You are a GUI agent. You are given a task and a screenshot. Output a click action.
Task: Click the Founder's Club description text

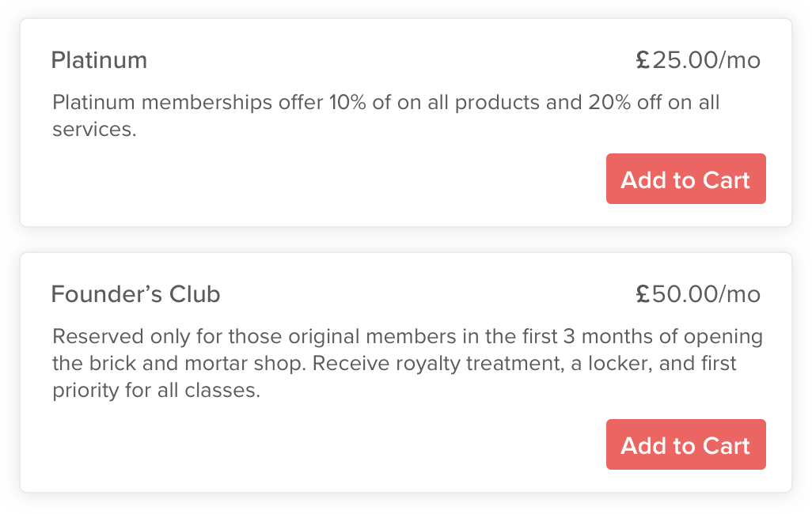[x=407, y=362]
